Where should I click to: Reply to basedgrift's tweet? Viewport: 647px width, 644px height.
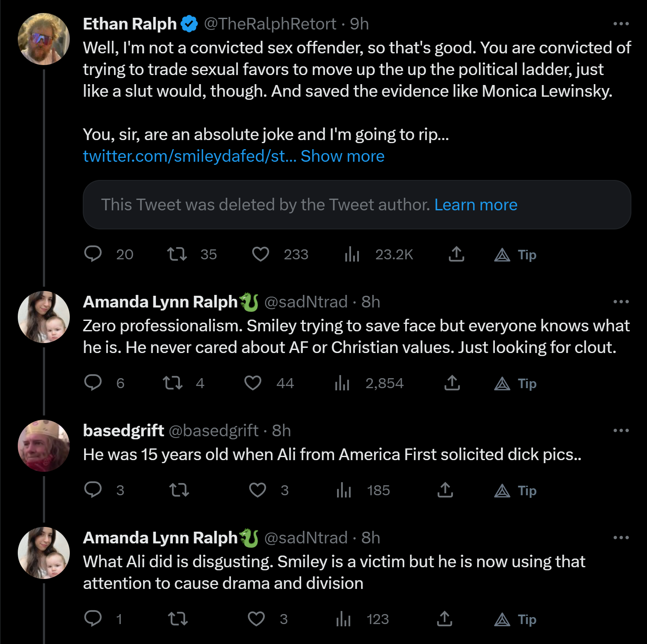pos(93,490)
